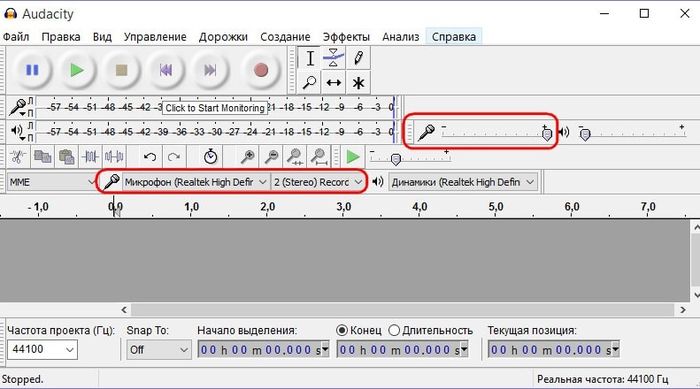700x389 pixels.
Task: Open the Анализ menu
Action: tap(400, 37)
